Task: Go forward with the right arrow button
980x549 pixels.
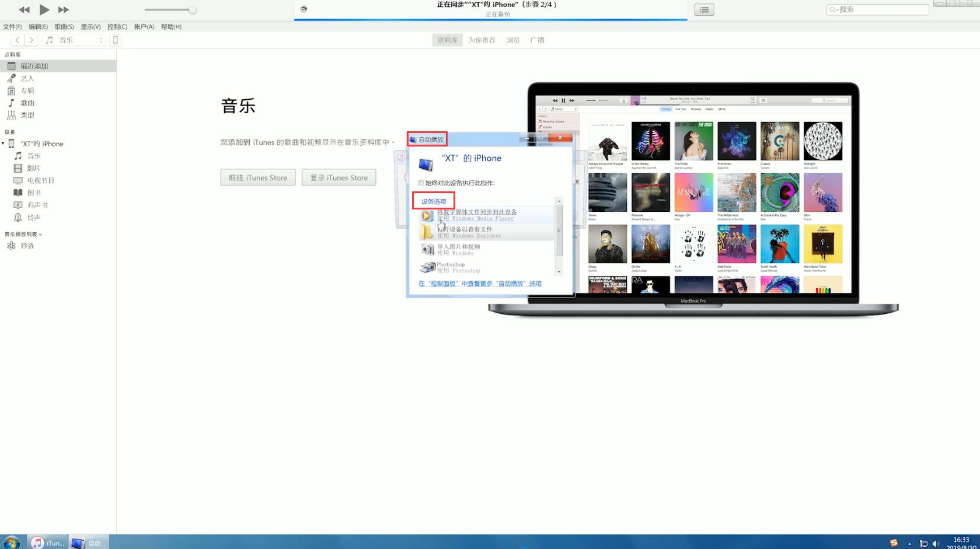Action: click(x=32, y=40)
